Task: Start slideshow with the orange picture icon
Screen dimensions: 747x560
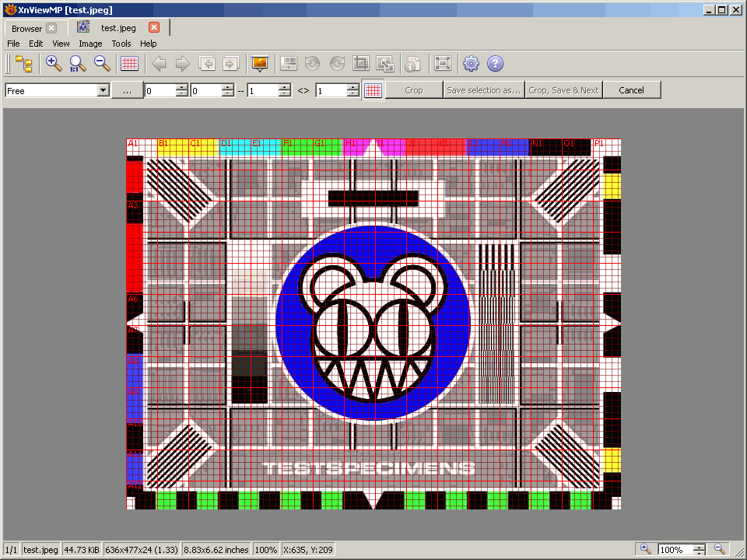Action: click(260, 63)
